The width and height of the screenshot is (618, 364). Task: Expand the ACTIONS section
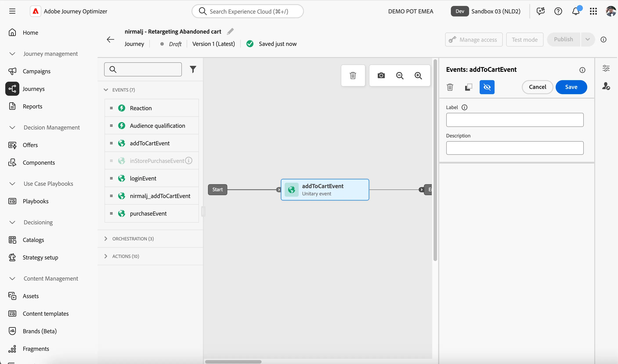[x=106, y=256]
